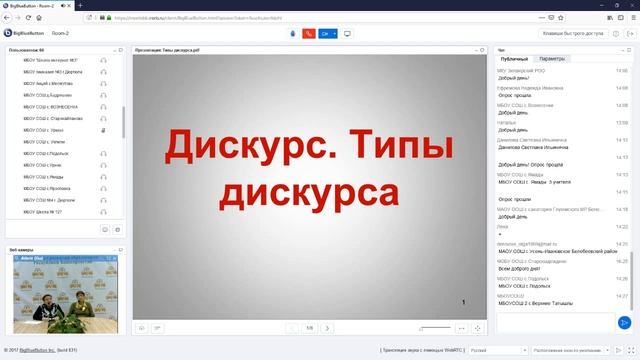This screenshot has width=640, height=360.
Task: Click the emoji status button below users list
Action: coord(105,229)
